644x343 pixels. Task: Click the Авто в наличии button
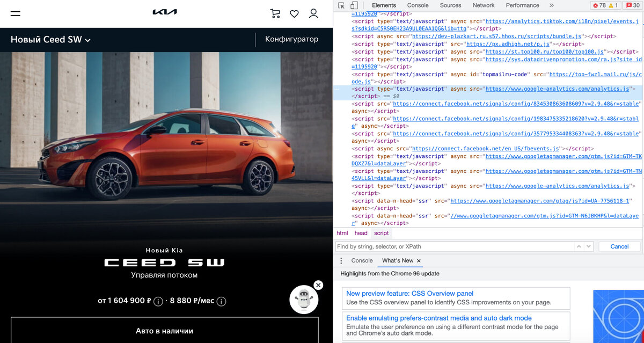click(x=164, y=330)
